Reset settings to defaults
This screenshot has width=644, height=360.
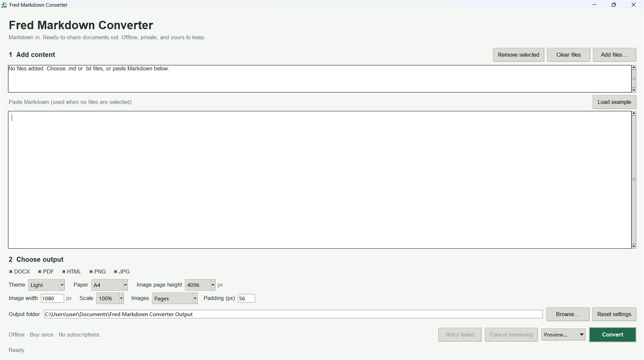pos(614,314)
